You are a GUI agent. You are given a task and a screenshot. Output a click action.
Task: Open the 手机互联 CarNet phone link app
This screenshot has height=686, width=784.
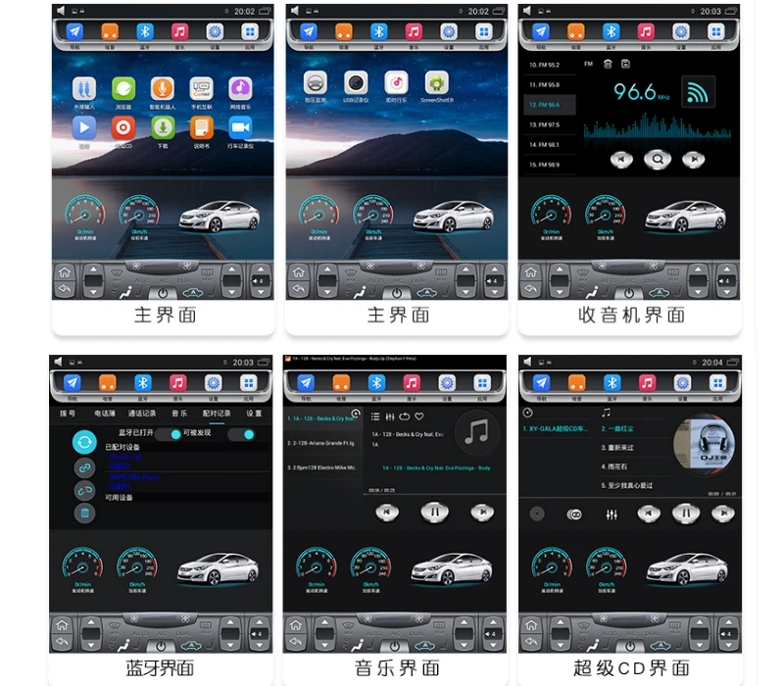(202, 89)
